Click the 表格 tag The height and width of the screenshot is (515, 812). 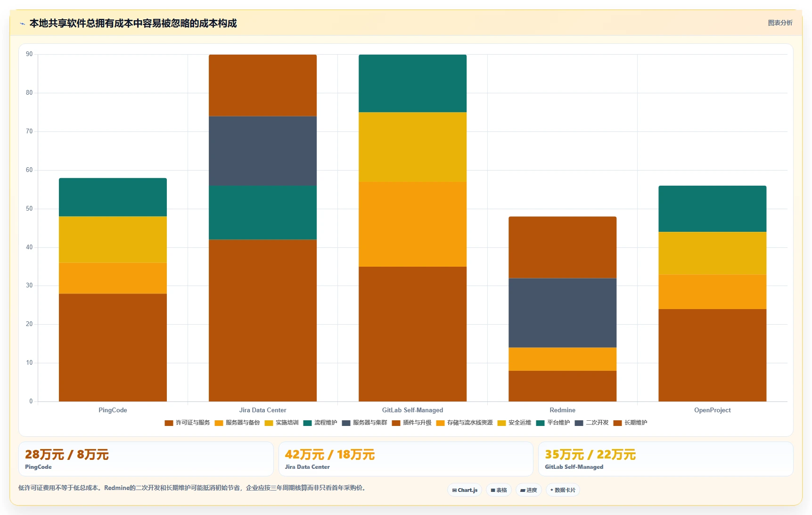[499, 490]
